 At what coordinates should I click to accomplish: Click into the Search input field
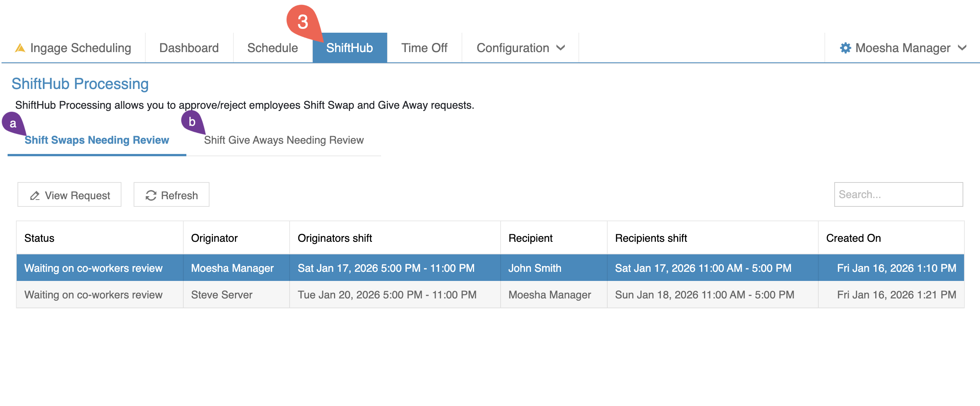898,195
